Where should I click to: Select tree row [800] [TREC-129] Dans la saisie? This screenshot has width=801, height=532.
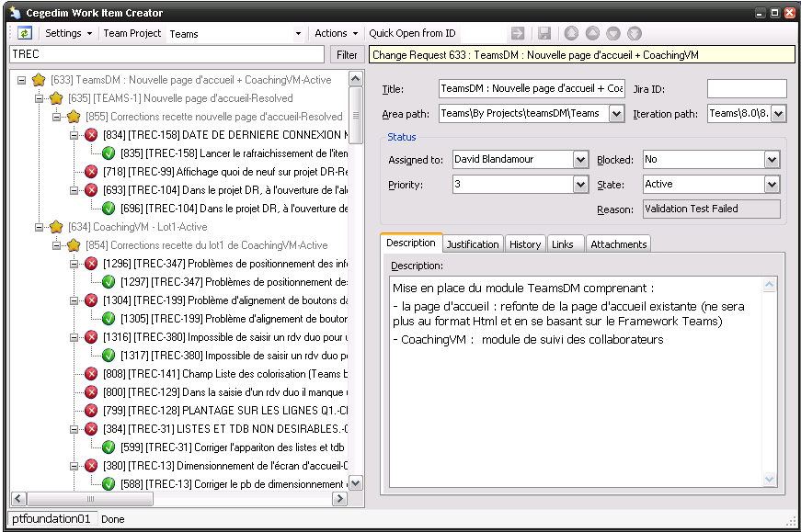point(224,392)
